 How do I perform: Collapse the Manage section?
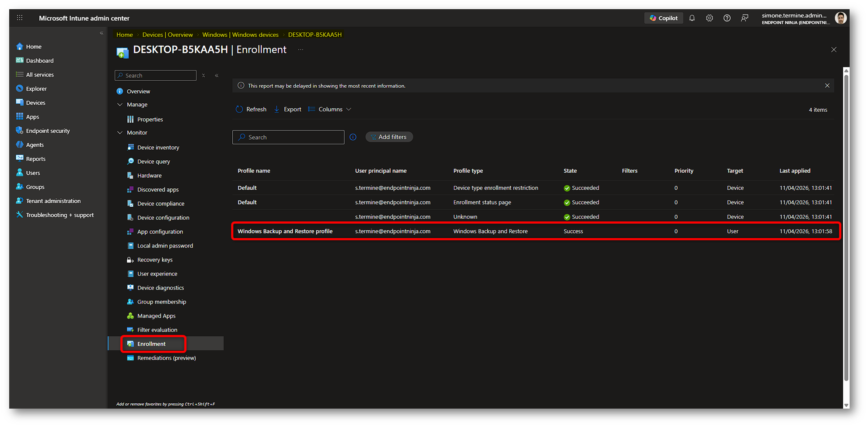120,105
